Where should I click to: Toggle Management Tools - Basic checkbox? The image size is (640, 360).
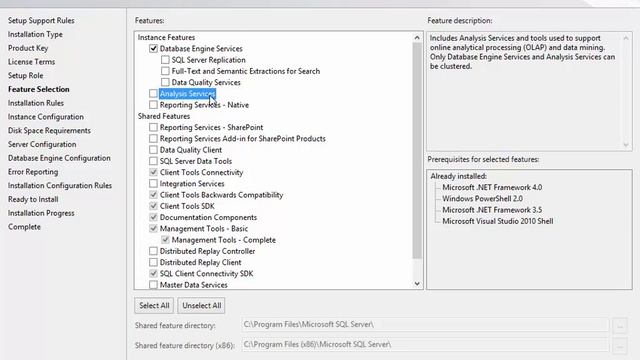pyautogui.click(x=153, y=229)
